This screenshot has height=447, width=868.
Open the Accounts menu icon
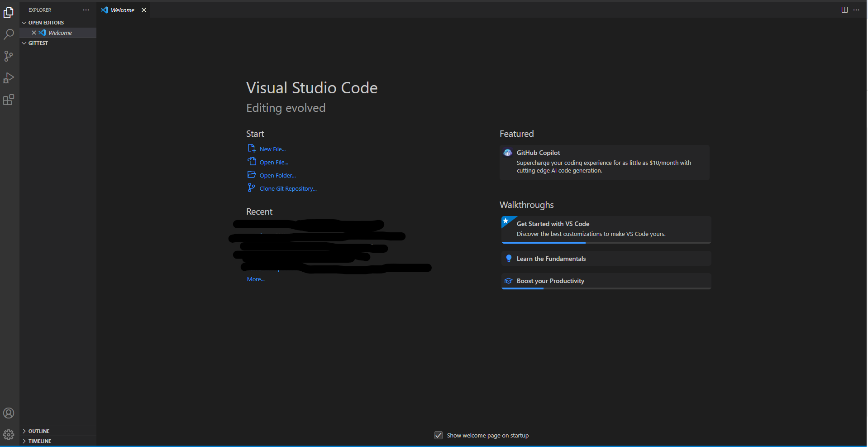click(9, 413)
